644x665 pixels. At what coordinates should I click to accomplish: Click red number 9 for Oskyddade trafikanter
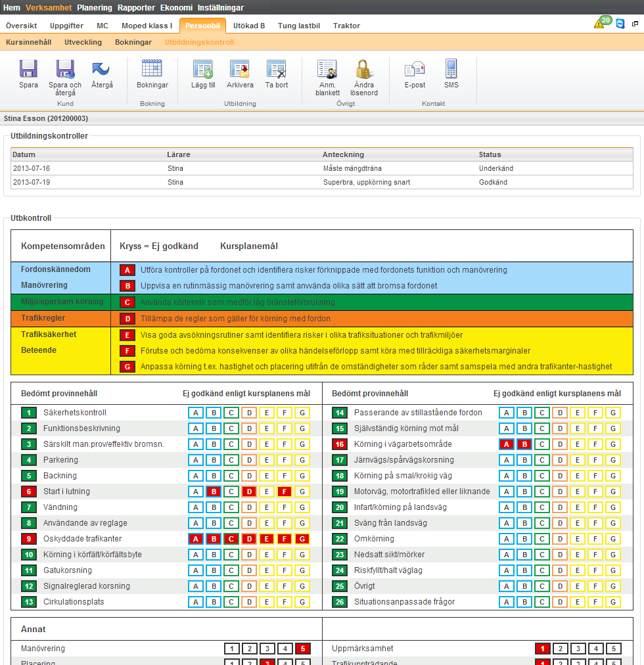coord(29,539)
